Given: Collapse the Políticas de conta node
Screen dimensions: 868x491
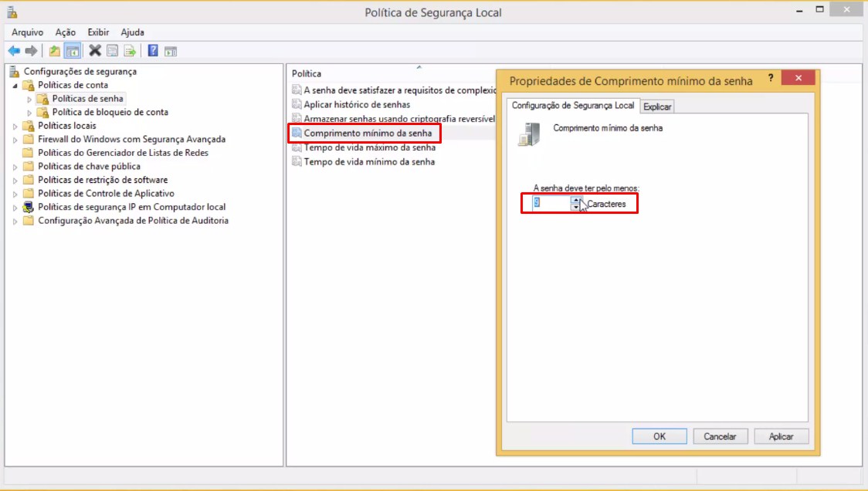Looking at the screenshot, I should pos(15,85).
